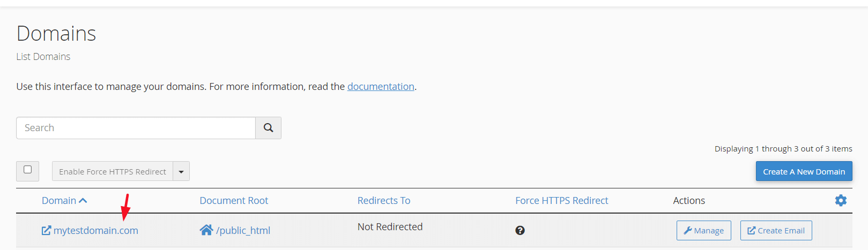Sort by Force HTTPS Redirect column
The height and width of the screenshot is (250, 868).
tap(562, 201)
